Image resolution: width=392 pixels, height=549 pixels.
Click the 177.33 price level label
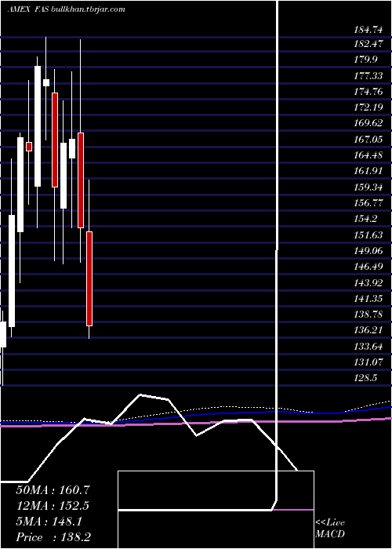click(x=368, y=75)
